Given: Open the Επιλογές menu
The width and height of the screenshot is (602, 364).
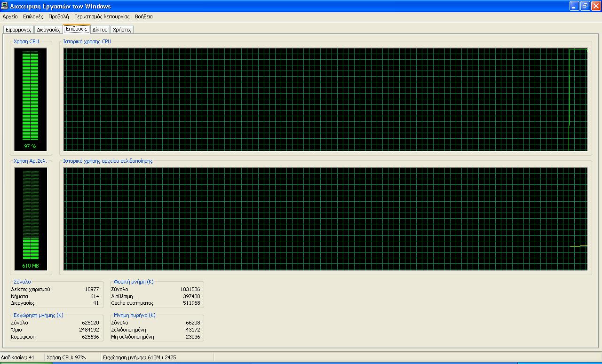Looking at the screenshot, I should click(x=33, y=16).
